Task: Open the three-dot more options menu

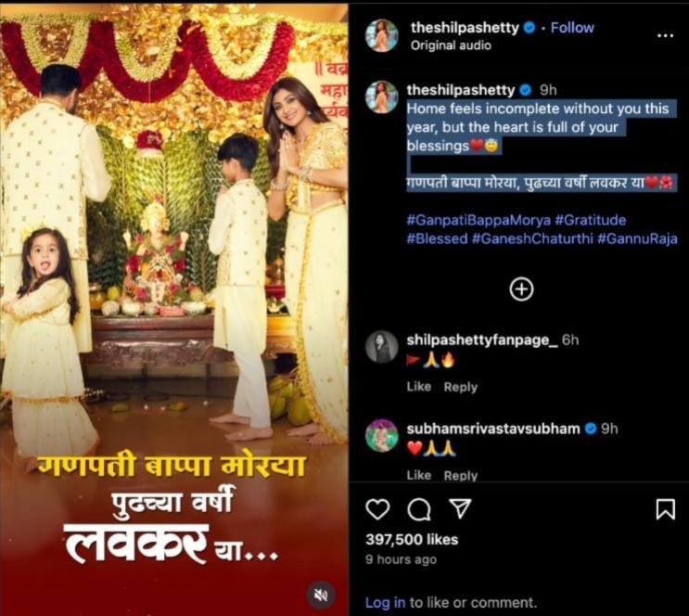Action: (x=665, y=35)
